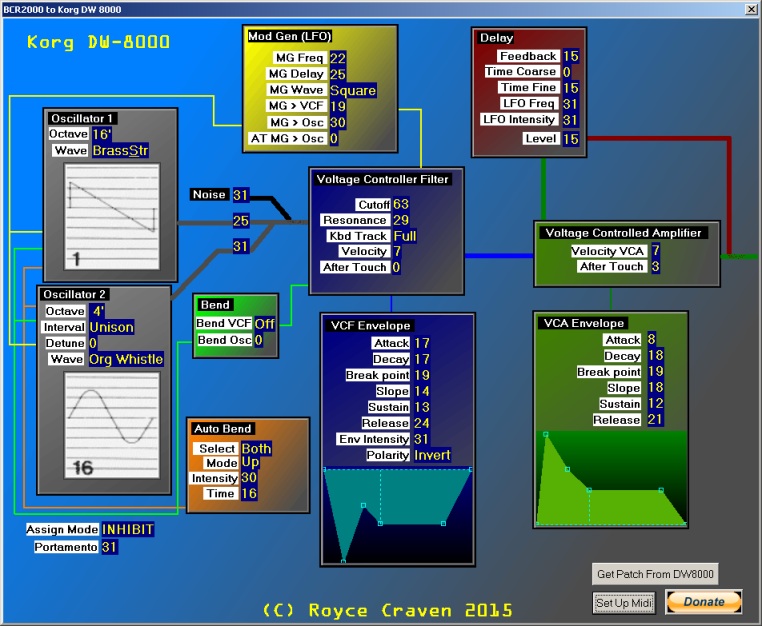Close the BCR2000 to Korg DW 8000 window
762x626 pixels.
tap(751, 9)
